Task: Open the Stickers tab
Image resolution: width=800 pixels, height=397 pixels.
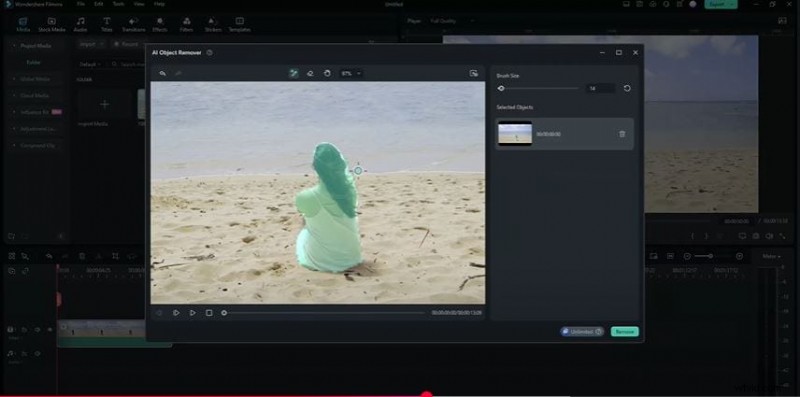Action: click(213, 24)
